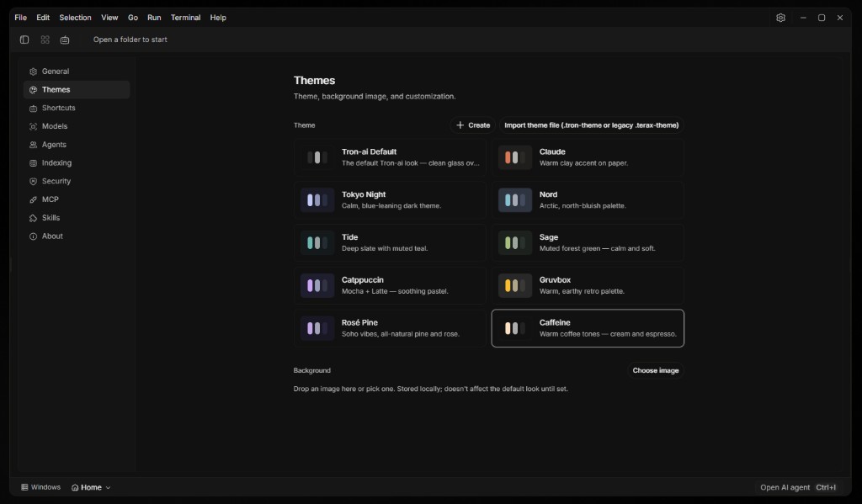Click the Shortcuts keyboard icon

33,109
